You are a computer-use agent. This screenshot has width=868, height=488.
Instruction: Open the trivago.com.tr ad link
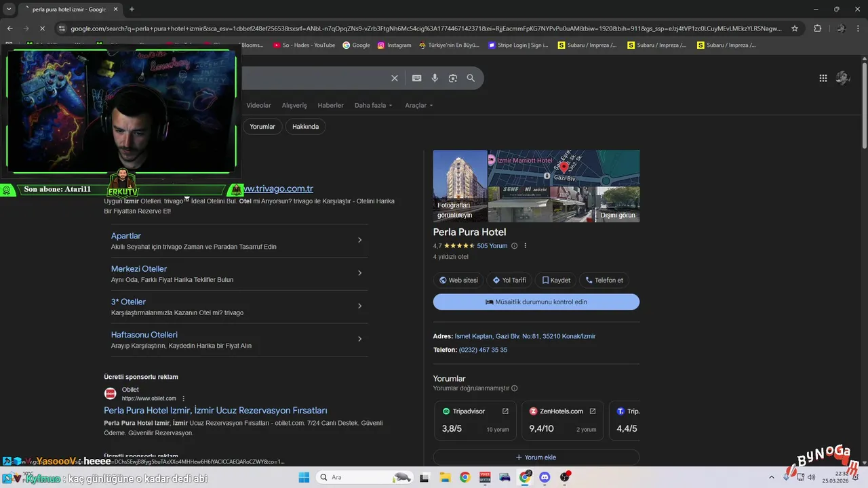[279, 189]
